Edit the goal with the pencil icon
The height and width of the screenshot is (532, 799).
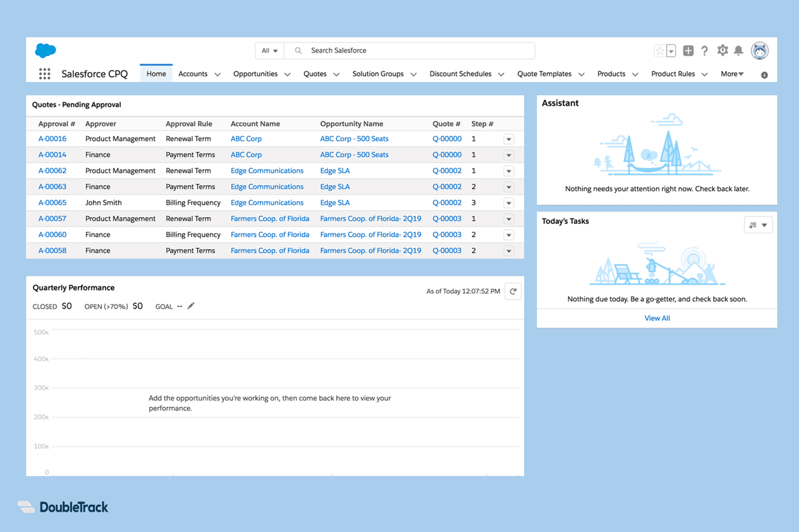tap(191, 306)
